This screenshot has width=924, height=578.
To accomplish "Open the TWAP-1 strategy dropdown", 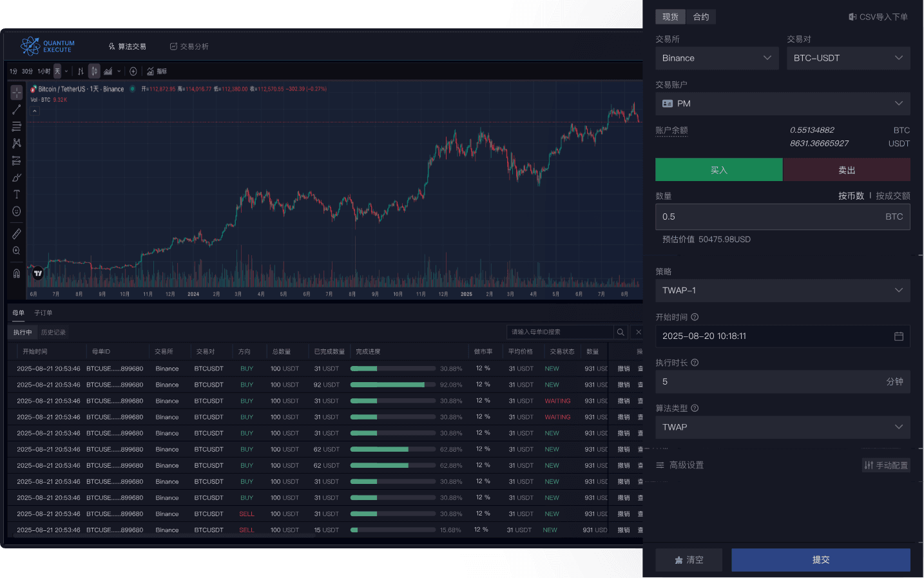I will click(782, 291).
